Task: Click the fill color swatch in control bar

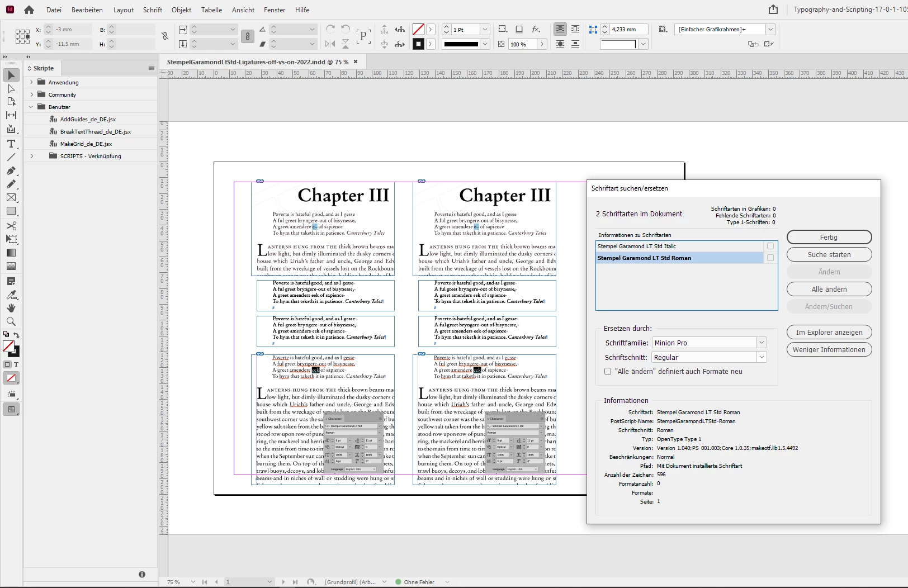Action: pyautogui.click(x=418, y=30)
